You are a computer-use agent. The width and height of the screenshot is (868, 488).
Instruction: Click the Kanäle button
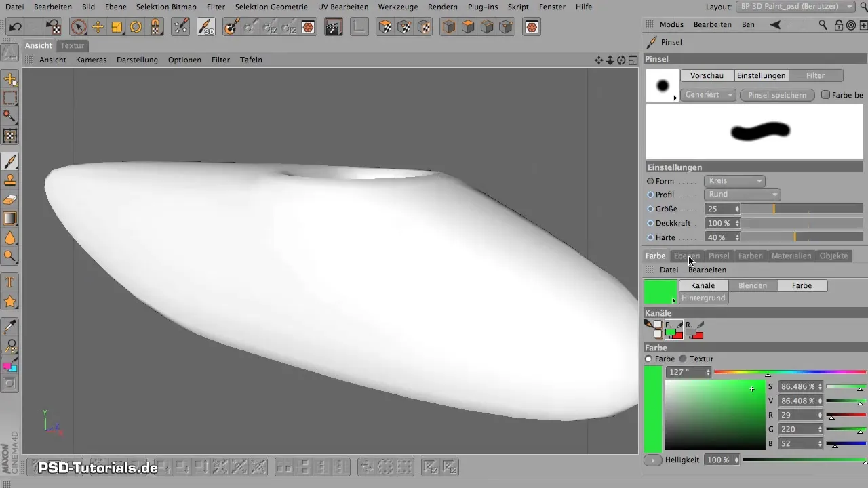703,285
